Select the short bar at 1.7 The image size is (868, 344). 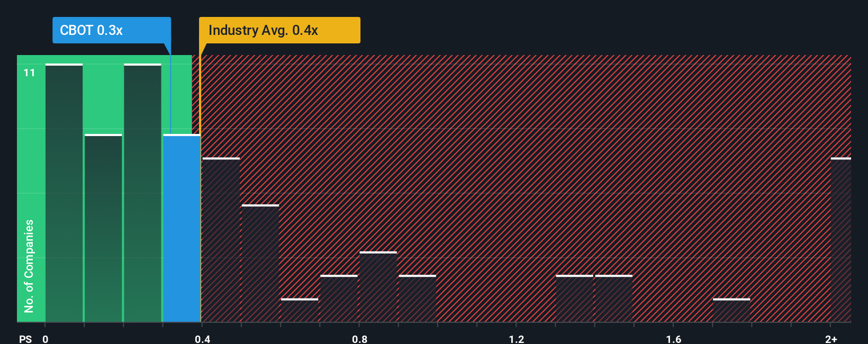731,310
